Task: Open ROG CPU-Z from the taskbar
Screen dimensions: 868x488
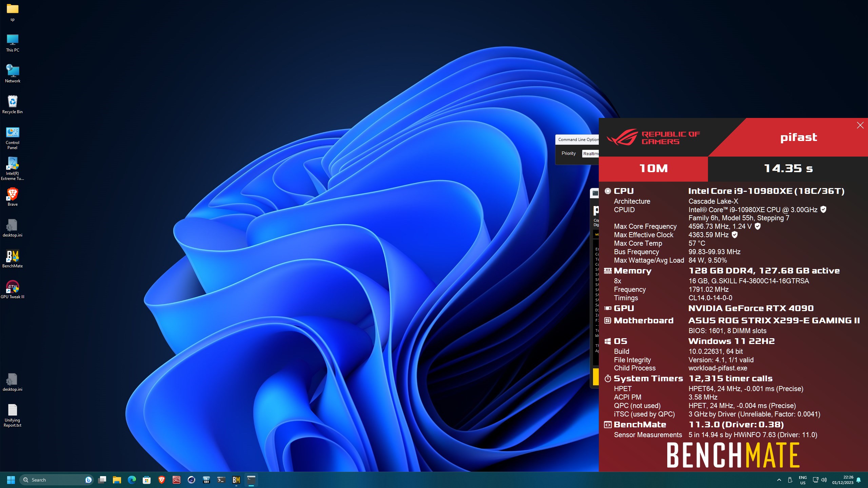Action: click(x=177, y=480)
